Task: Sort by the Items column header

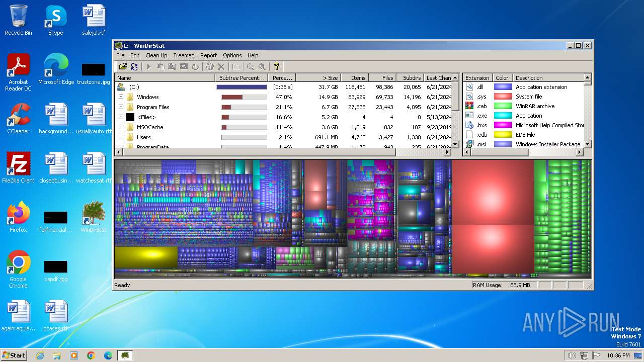Action: [355, 78]
